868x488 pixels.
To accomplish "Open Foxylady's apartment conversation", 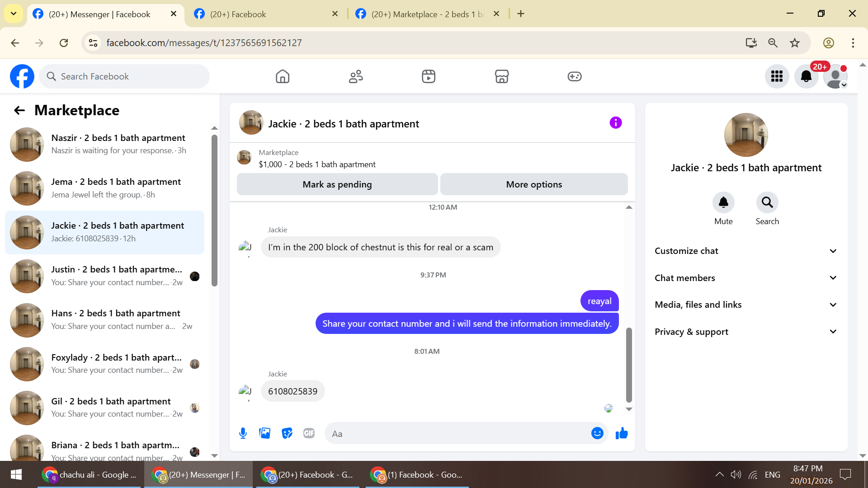I will [105, 364].
